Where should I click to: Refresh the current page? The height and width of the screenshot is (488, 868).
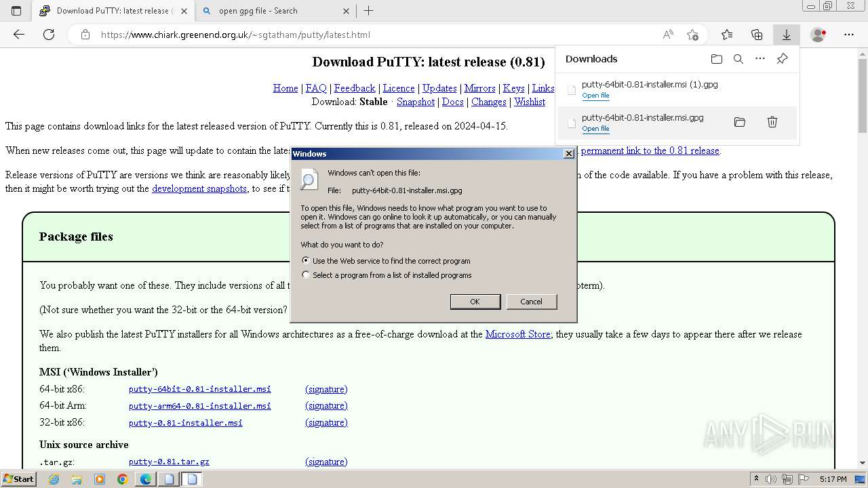point(49,35)
